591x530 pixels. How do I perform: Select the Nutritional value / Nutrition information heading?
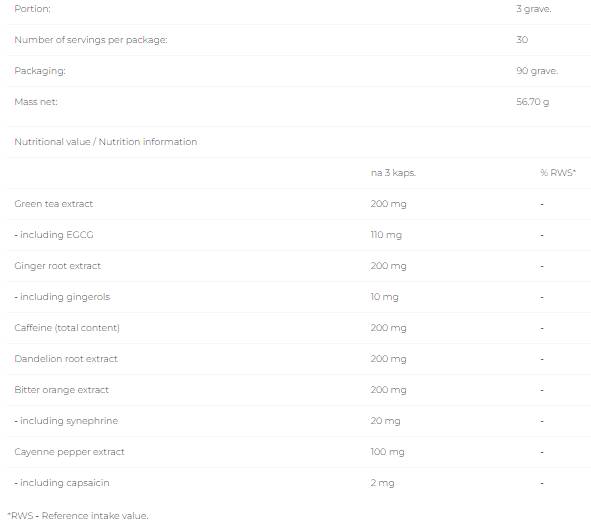(106, 142)
